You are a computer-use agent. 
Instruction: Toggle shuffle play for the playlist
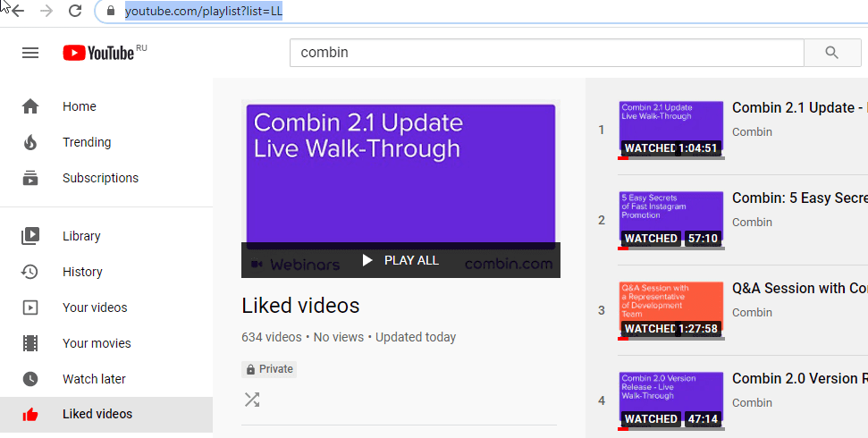pos(252,400)
